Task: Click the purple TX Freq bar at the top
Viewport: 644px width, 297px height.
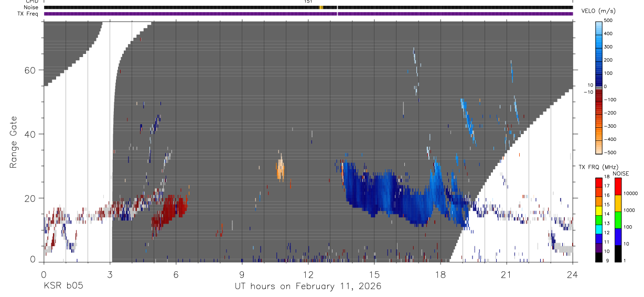Action: point(308,14)
